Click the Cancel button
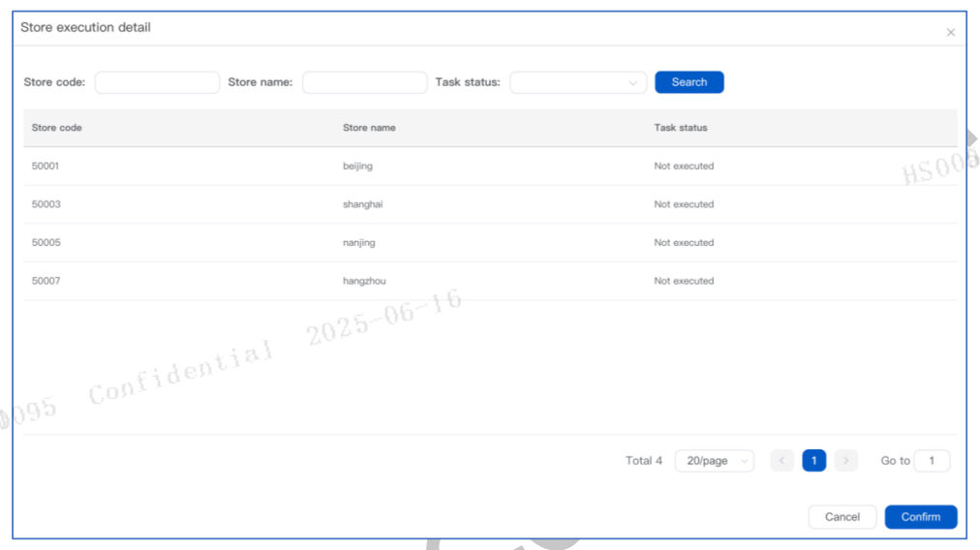 pos(842,517)
